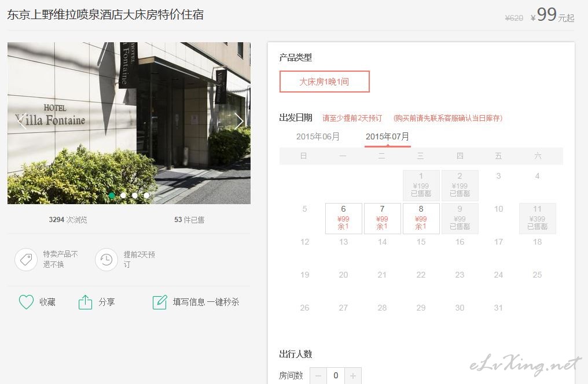The image size is (588, 384).
Task: Click 填写信息 一键秒杀 link
Action: pos(206,302)
